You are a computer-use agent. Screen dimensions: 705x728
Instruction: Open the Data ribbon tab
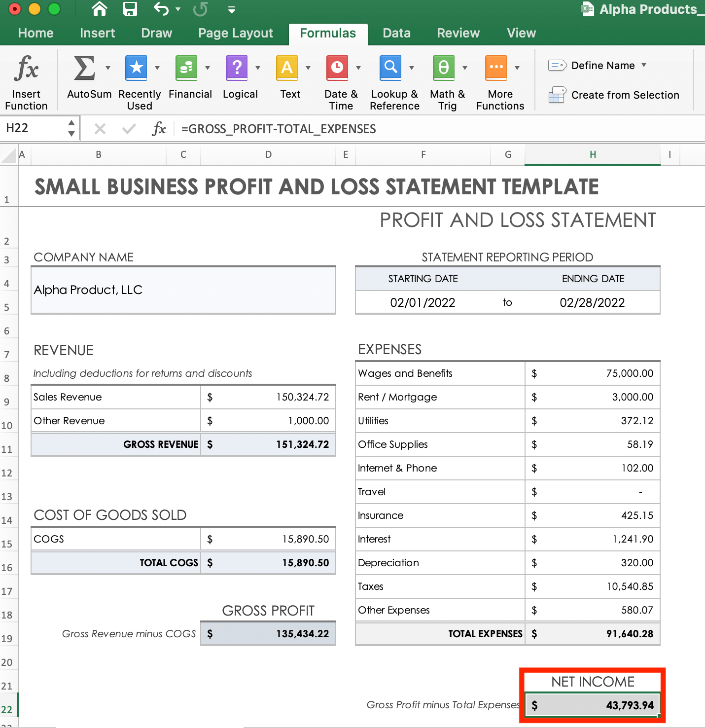[x=396, y=33]
